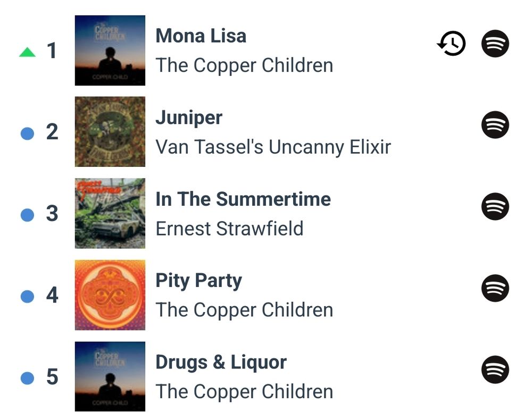Viewport: 532px width, 413px height.
Task: Open Mona Lisa on Spotify
Action: pyautogui.click(x=495, y=44)
